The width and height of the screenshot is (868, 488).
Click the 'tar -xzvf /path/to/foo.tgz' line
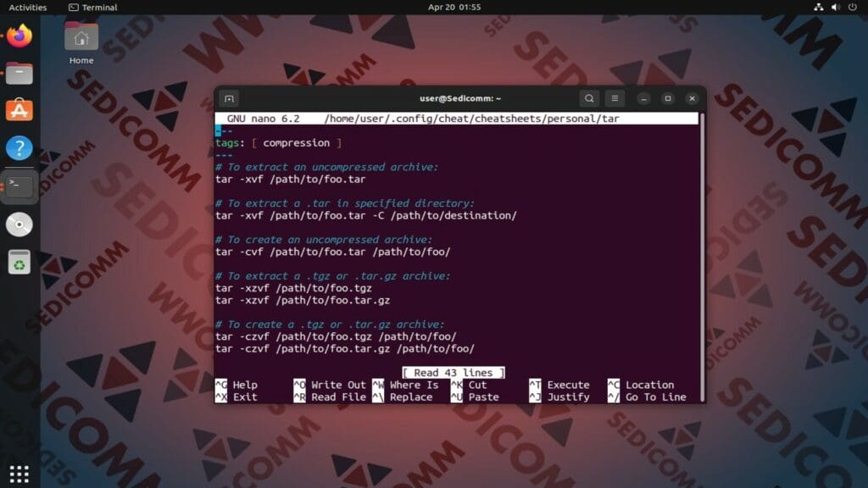point(293,288)
